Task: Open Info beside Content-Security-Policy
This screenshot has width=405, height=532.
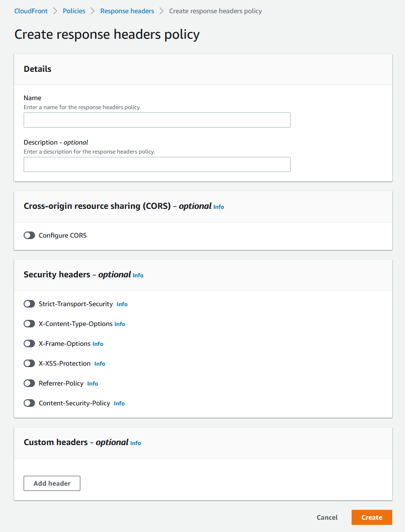Action: (x=119, y=403)
